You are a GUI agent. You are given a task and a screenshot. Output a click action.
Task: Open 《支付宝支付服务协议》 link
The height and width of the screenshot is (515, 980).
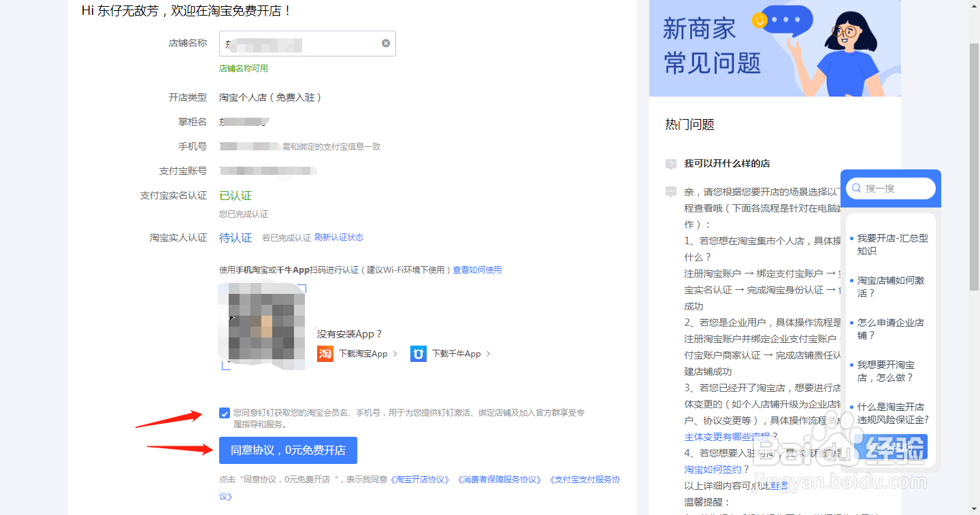(585, 480)
